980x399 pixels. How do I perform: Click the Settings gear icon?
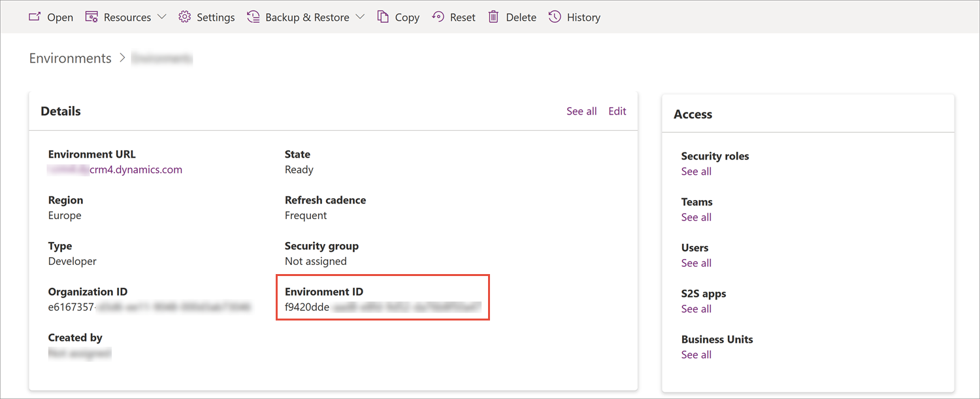coord(185,17)
